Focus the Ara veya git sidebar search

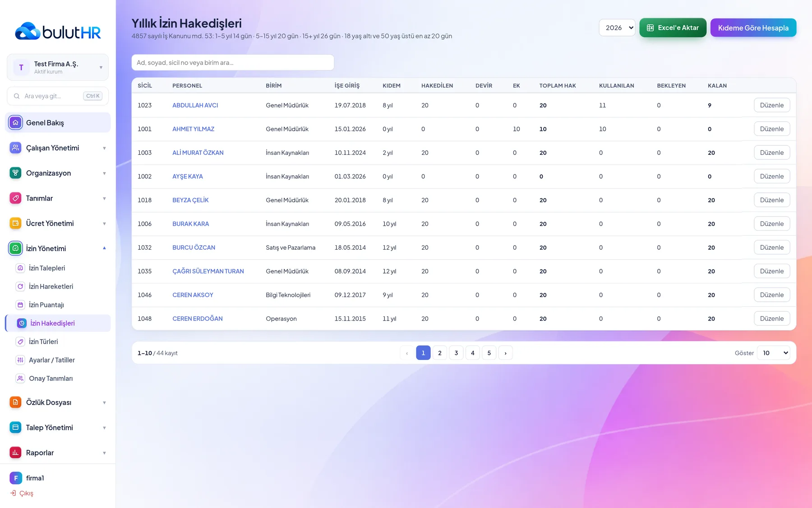click(x=58, y=96)
